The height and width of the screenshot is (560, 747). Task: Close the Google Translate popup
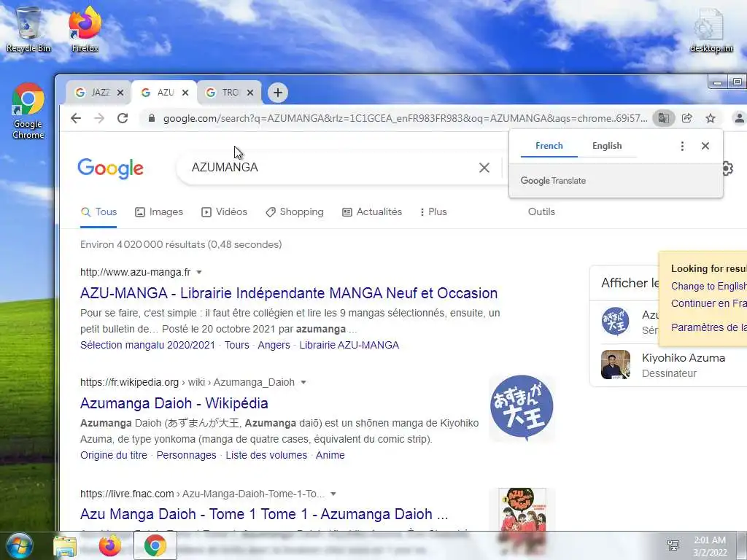[x=705, y=146]
